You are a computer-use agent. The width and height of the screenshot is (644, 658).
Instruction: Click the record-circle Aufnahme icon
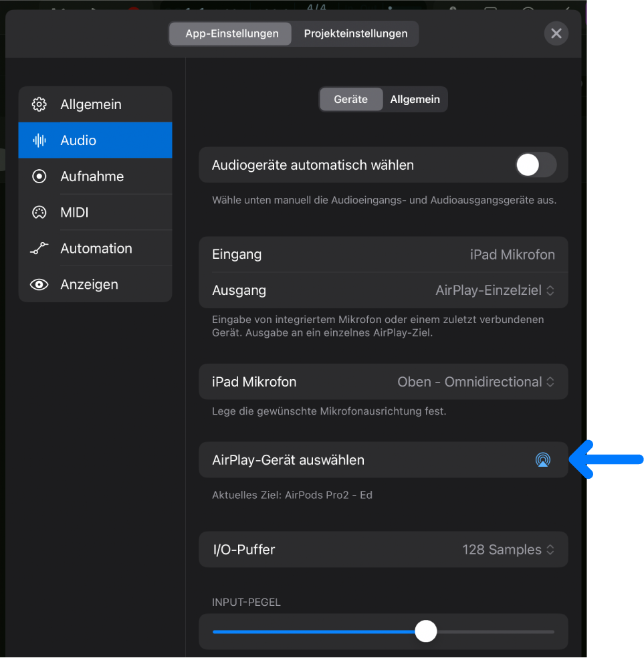[39, 177]
